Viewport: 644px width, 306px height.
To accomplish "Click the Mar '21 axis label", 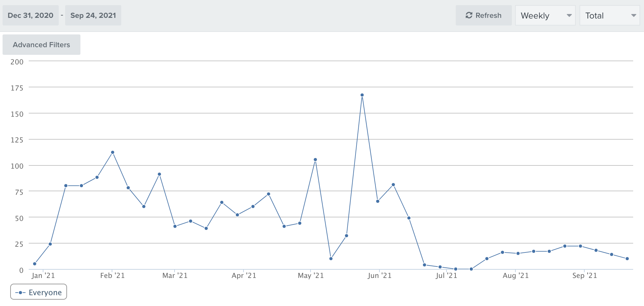I will [x=175, y=276].
